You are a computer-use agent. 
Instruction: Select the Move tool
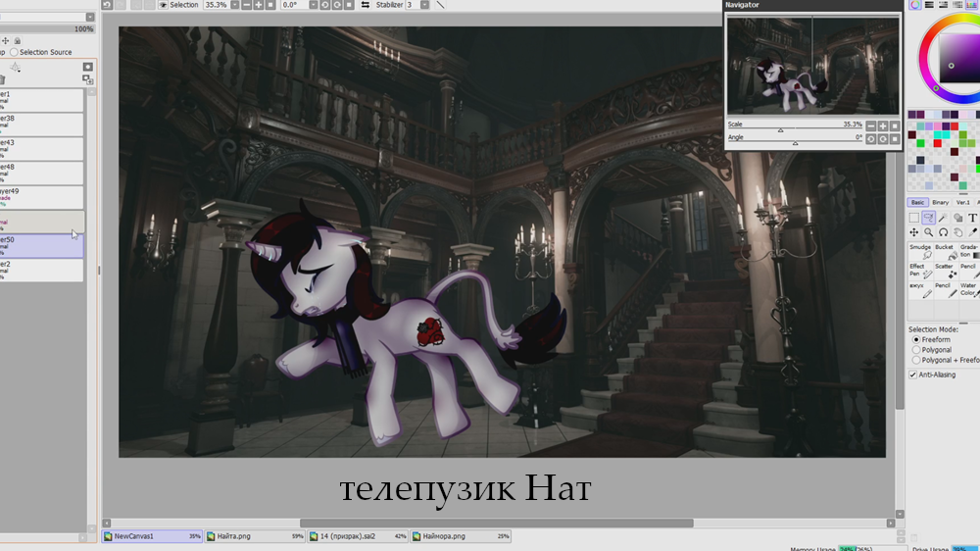[x=913, y=232]
